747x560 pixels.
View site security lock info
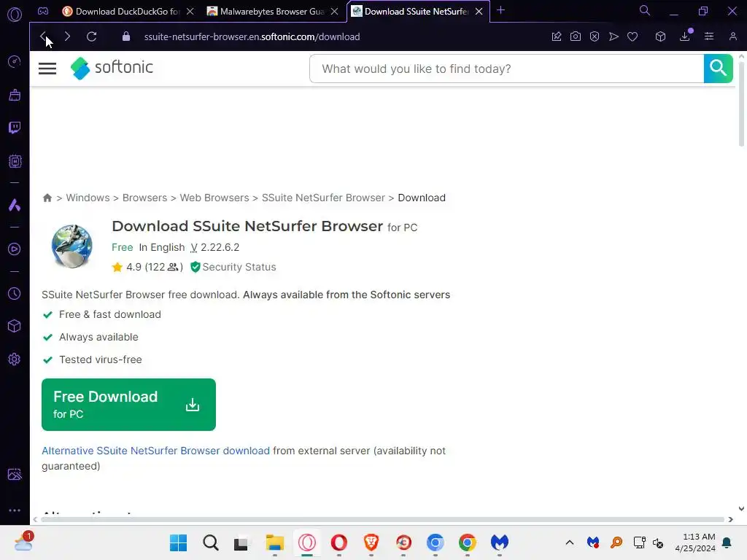[125, 36]
